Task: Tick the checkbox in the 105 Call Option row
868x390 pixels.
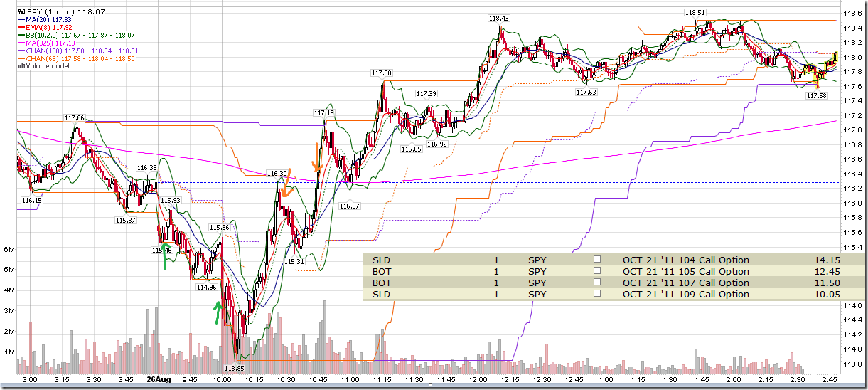Action: [597, 271]
